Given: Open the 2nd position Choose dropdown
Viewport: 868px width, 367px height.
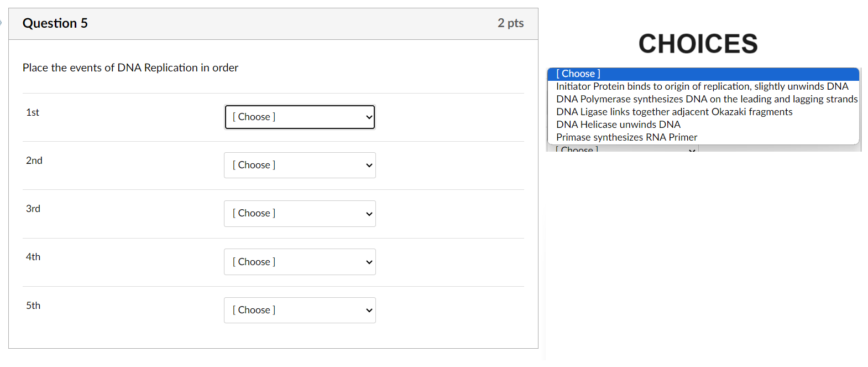Looking at the screenshot, I should (x=299, y=165).
